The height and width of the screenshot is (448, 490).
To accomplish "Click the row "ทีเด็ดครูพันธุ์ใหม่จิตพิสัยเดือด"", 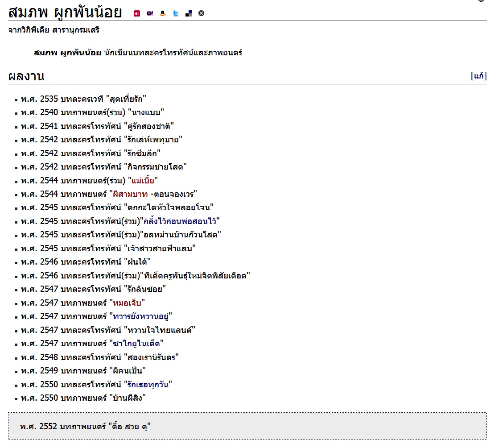I will click(x=135, y=276).
